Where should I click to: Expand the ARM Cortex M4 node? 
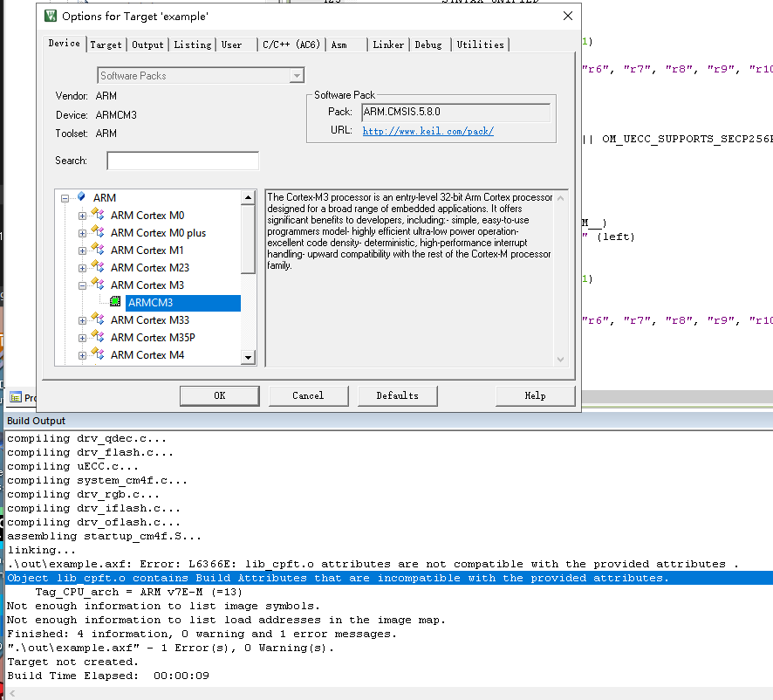coord(82,355)
